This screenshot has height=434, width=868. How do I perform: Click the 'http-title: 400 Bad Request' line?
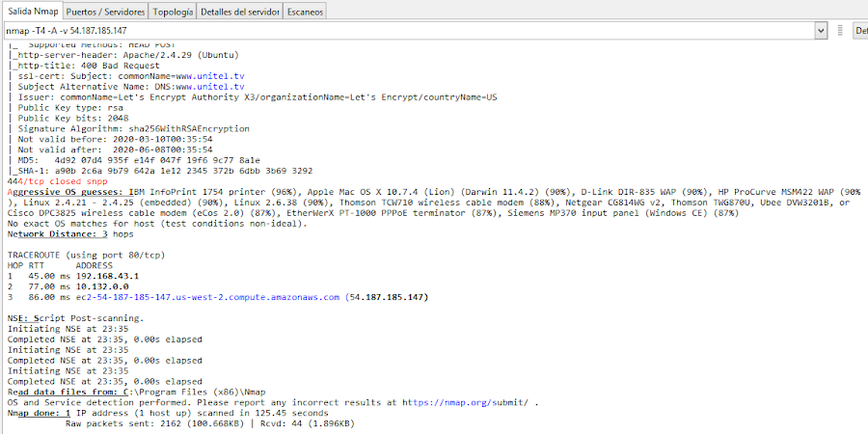click(84, 66)
